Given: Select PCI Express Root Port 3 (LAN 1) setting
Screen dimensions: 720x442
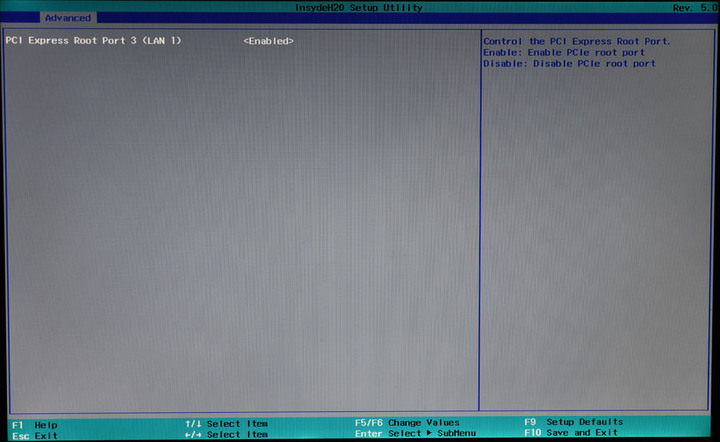Looking at the screenshot, I should pyautogui.click(x=93, y=40).
